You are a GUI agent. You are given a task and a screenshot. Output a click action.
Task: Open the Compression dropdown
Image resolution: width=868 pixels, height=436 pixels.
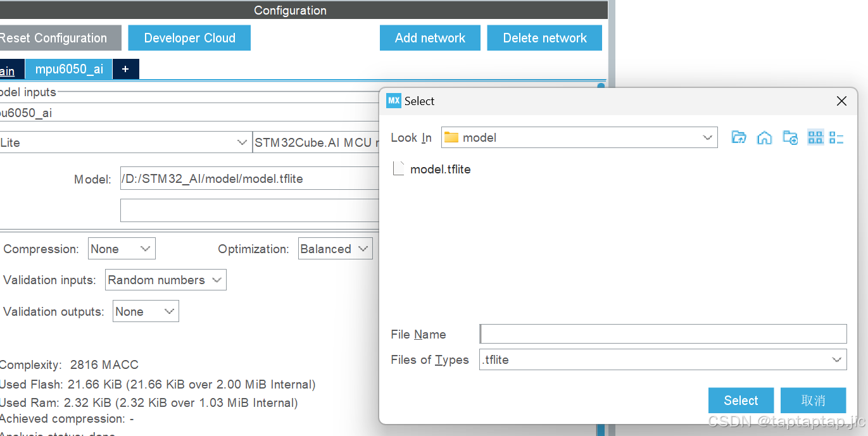click(x=122, y=249)
